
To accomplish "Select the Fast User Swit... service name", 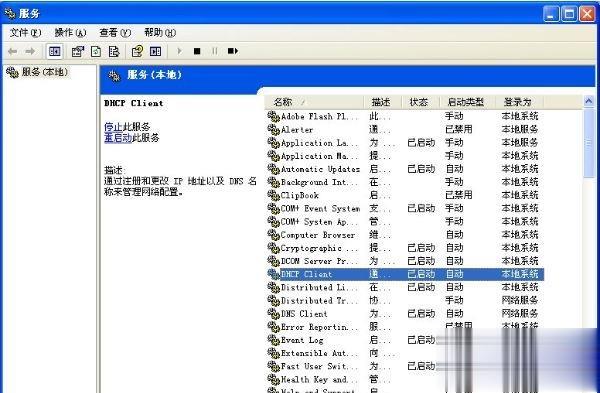I will (x=319, y=366).
